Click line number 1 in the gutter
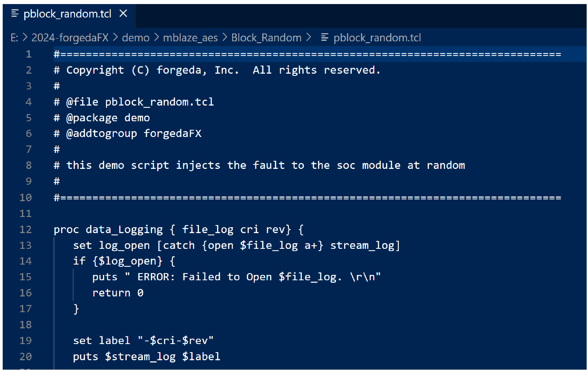The image size is (588, 371). pos(29,54)
